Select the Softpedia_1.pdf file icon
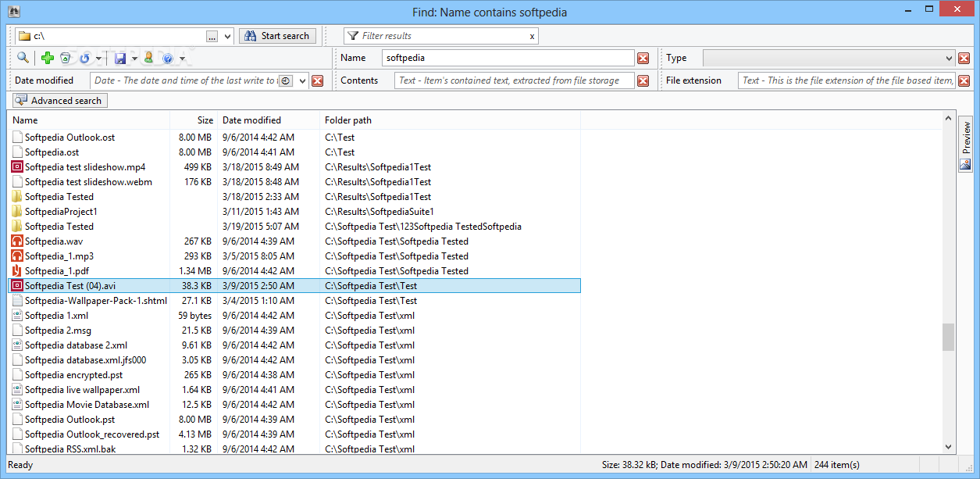980x479 pixels. (x=17, y=271)
